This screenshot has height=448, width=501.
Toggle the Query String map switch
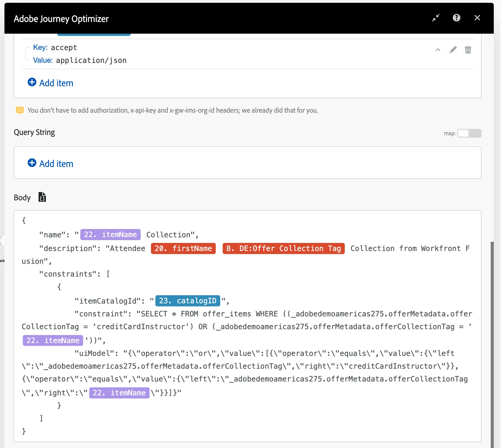(x=469, y=133)
